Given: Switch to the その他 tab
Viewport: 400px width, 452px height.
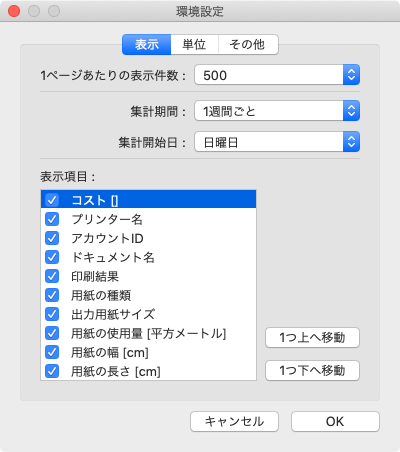Looking at the screenshot, I should click(248, 44).
